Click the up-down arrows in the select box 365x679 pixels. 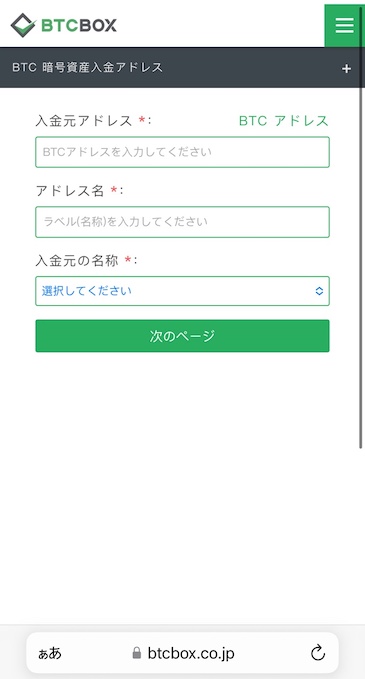click(319, 291)
